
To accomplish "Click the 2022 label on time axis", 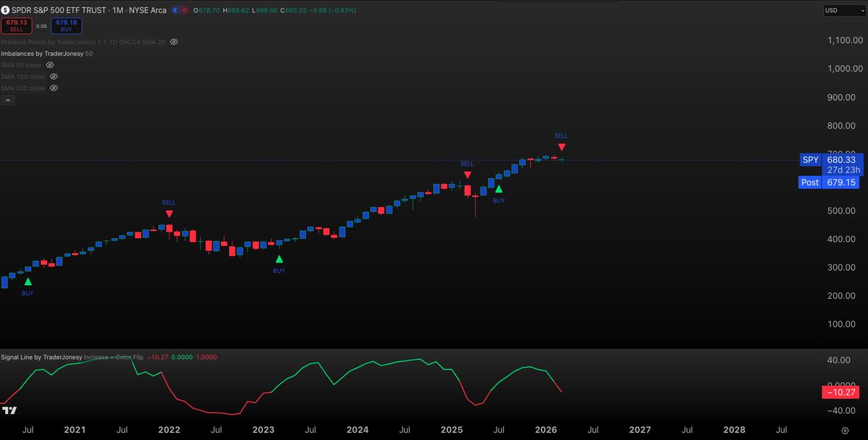I will pos(169,430).
